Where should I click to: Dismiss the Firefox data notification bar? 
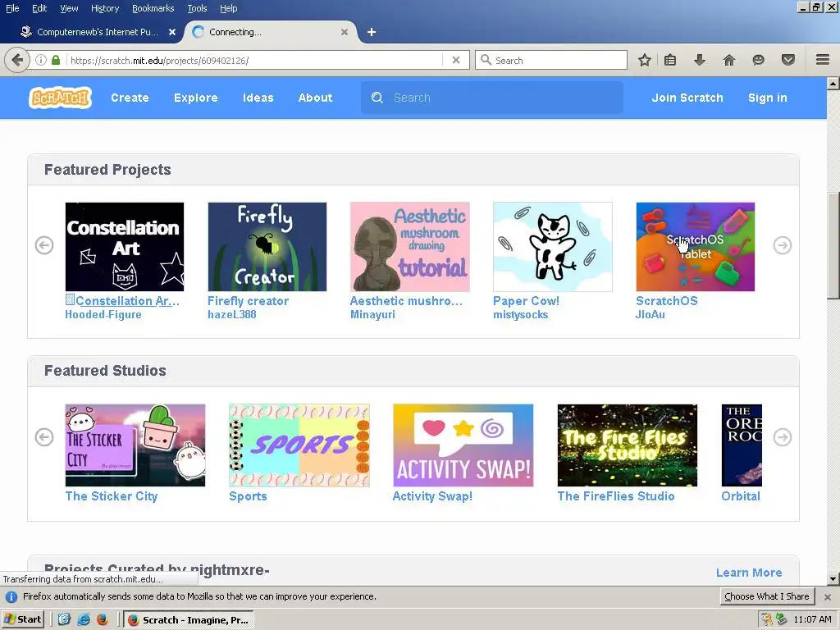828,597
